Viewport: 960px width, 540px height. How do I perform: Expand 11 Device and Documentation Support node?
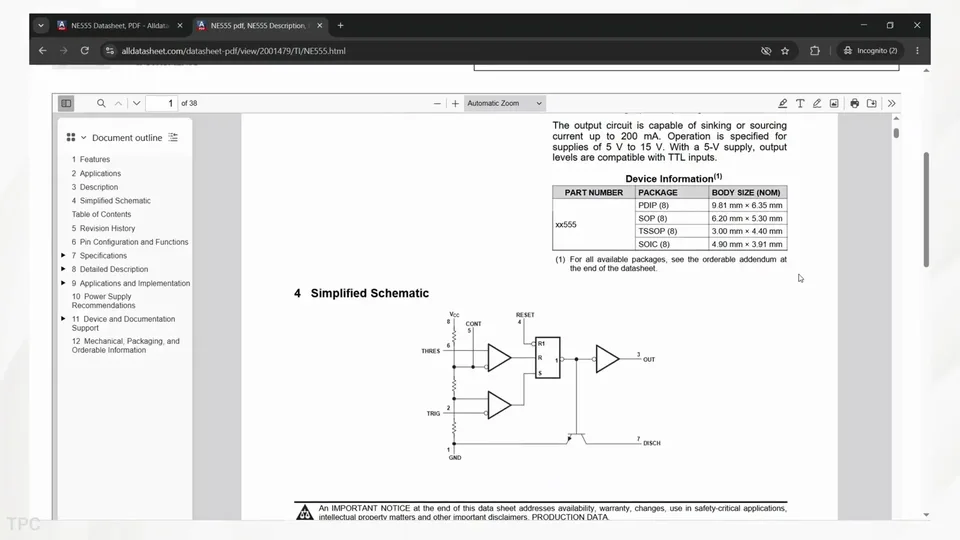tap(63, 319)
